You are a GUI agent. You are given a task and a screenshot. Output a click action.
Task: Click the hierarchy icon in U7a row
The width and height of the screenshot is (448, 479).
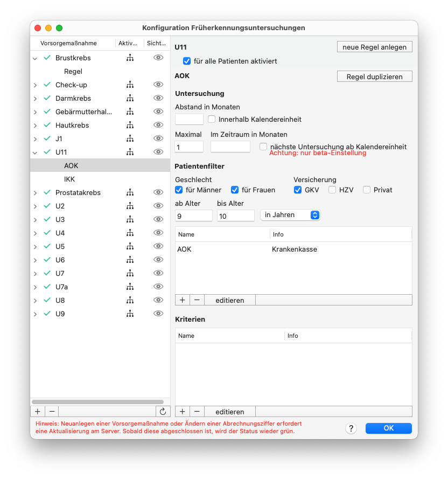click(x=130, y=287)
